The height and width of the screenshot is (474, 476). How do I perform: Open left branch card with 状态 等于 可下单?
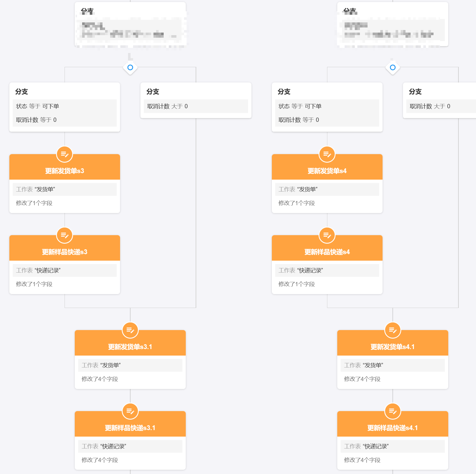(x=65, y=107)
